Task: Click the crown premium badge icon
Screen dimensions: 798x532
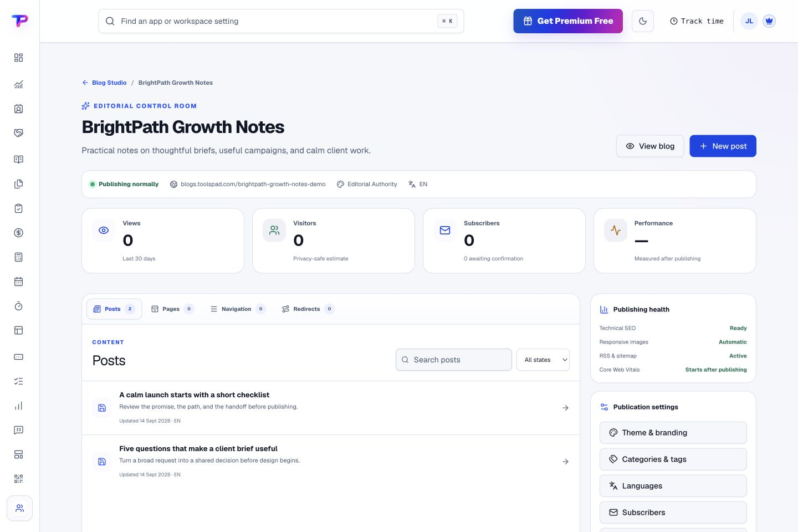Action: (769, 21)
